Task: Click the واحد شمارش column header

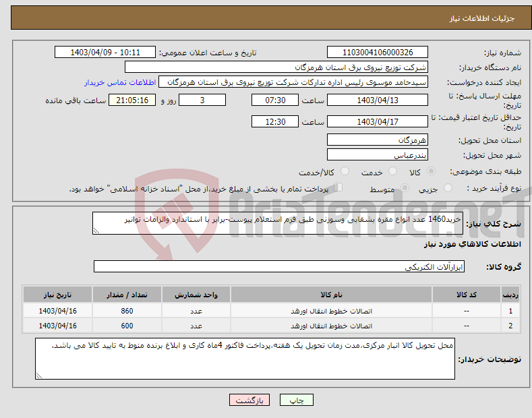Action: [196, 295]
